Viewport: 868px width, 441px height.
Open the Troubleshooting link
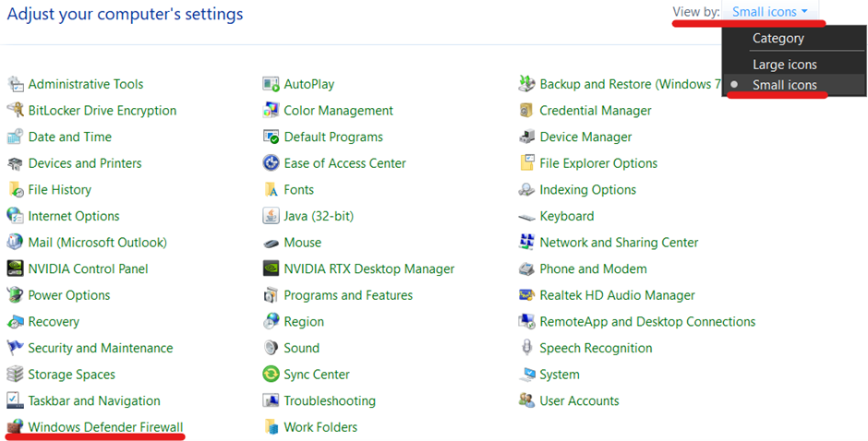(330, 400)
